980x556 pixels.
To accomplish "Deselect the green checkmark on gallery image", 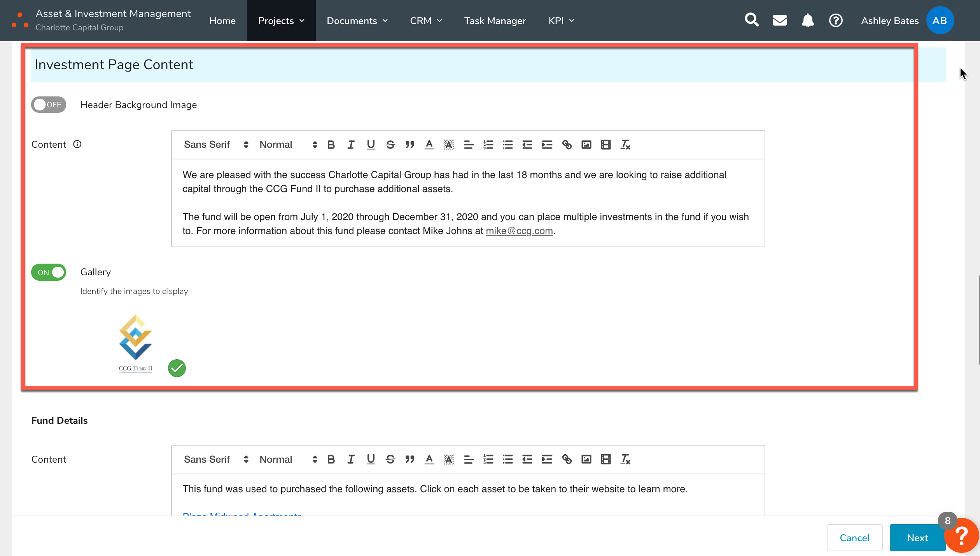I will pyautogui.click(x=177, y=368).
